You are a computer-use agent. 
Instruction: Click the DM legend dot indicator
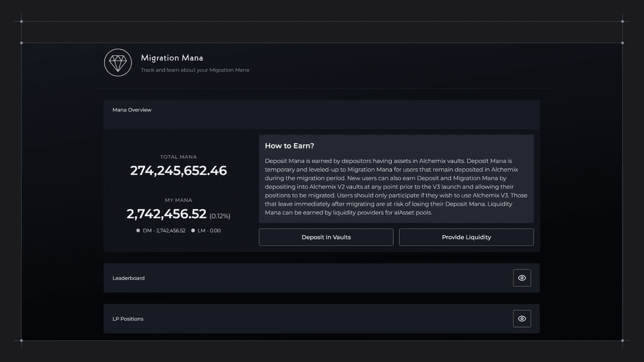[138, 231]
